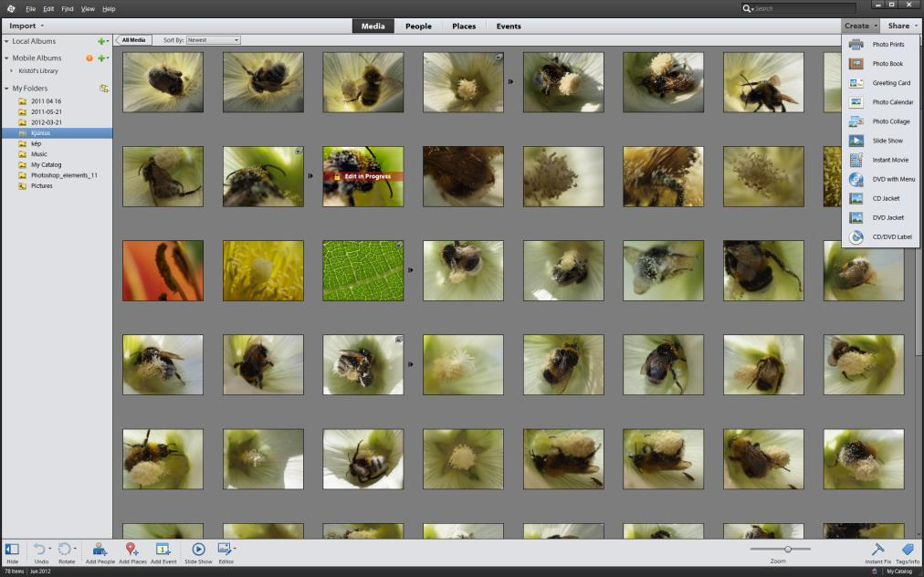Open Photo Calendar option
Screen dimensions: 924x577
(x=880, y=102)
